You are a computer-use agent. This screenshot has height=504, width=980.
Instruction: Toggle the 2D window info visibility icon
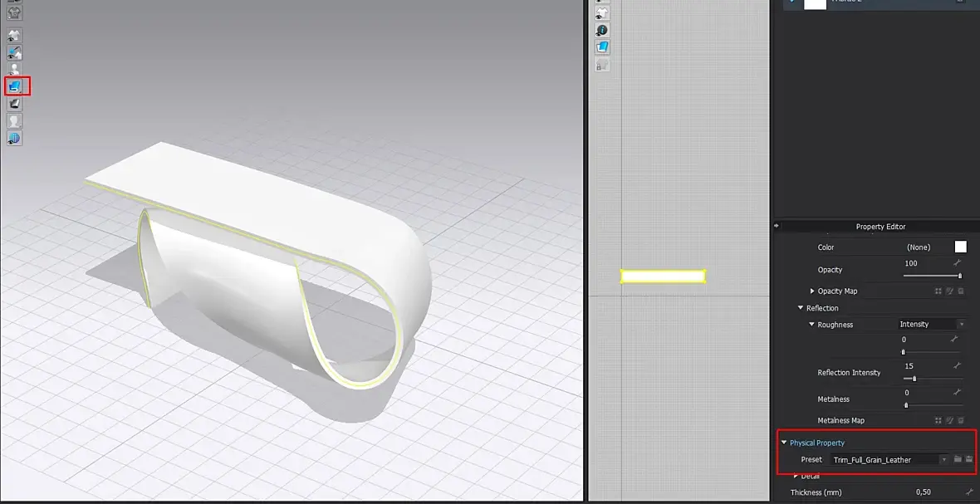(602, 30)
